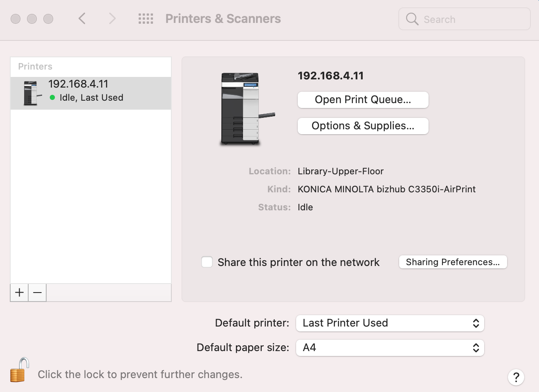Viewport: 539px width, 392px height.
Task: Open Sharing Preferences
Action: coord(453,262)
